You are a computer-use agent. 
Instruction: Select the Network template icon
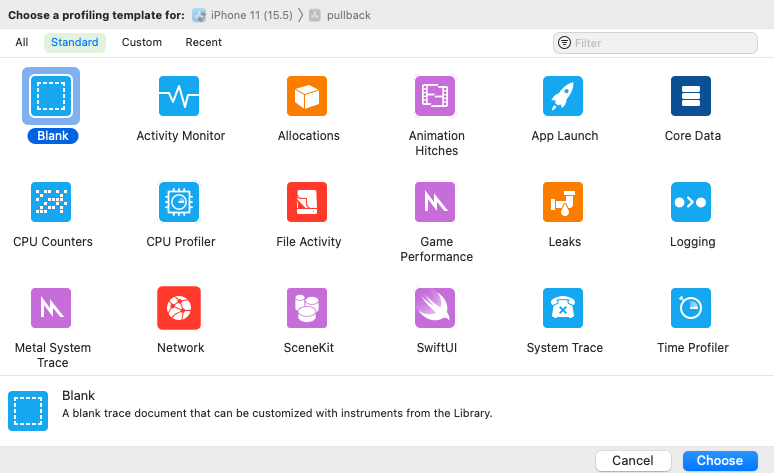coord(179,308)
